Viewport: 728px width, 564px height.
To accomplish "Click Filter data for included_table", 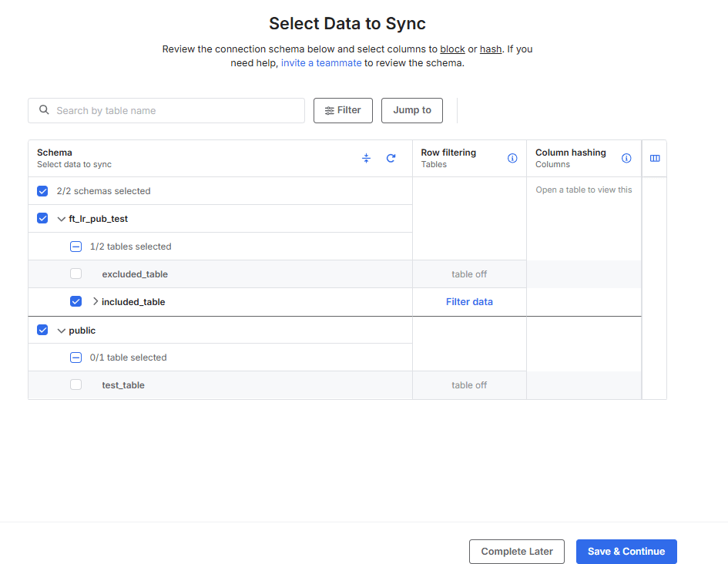I will (469, 302).
